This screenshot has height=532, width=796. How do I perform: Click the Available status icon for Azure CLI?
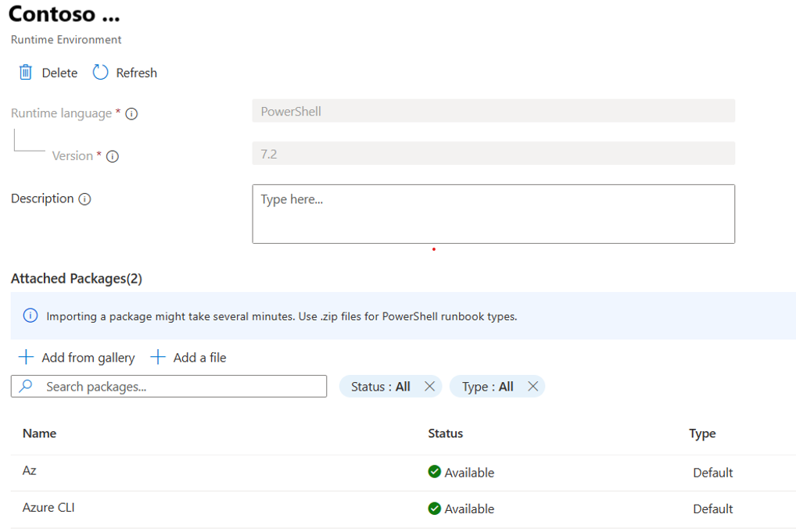(433, 509)
